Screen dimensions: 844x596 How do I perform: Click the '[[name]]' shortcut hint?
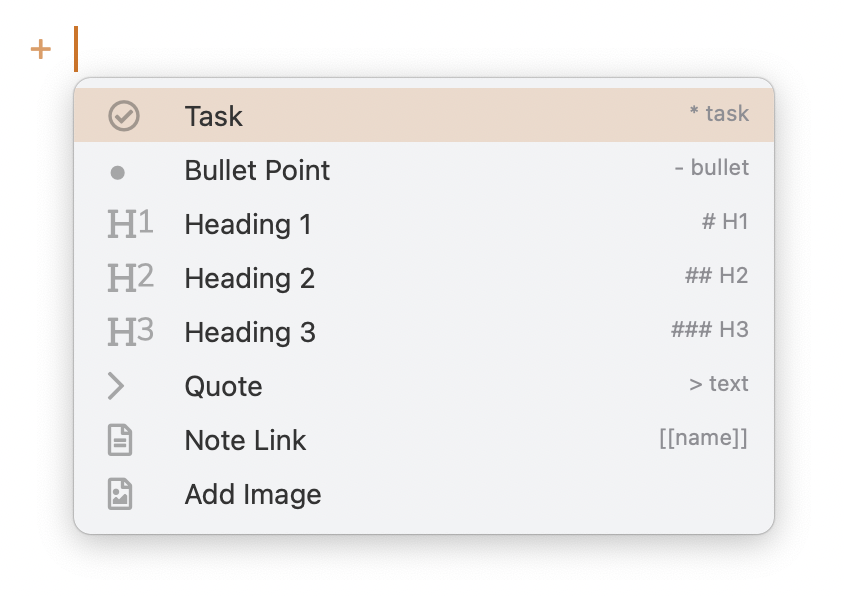click(x=703, y=438)
